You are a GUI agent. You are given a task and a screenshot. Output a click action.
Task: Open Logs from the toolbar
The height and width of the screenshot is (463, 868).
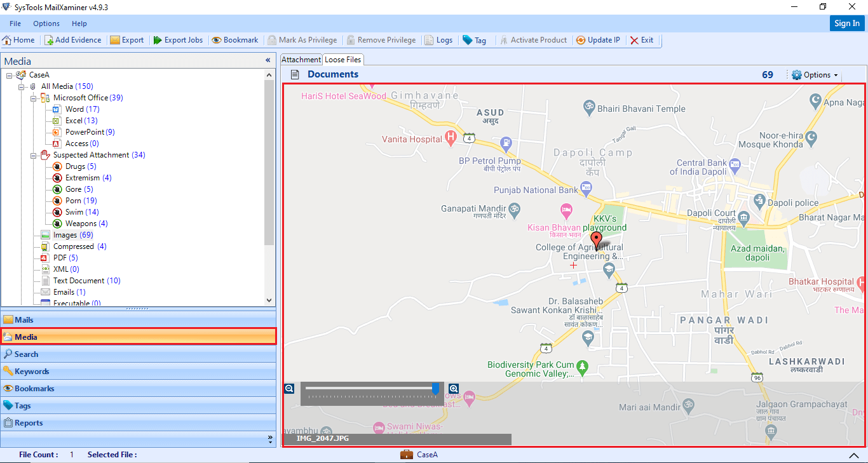(439, 40)
